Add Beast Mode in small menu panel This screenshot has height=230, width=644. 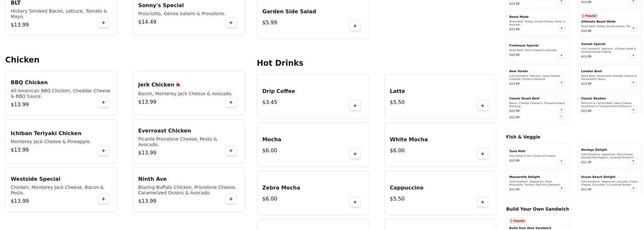tap(561, 28)
